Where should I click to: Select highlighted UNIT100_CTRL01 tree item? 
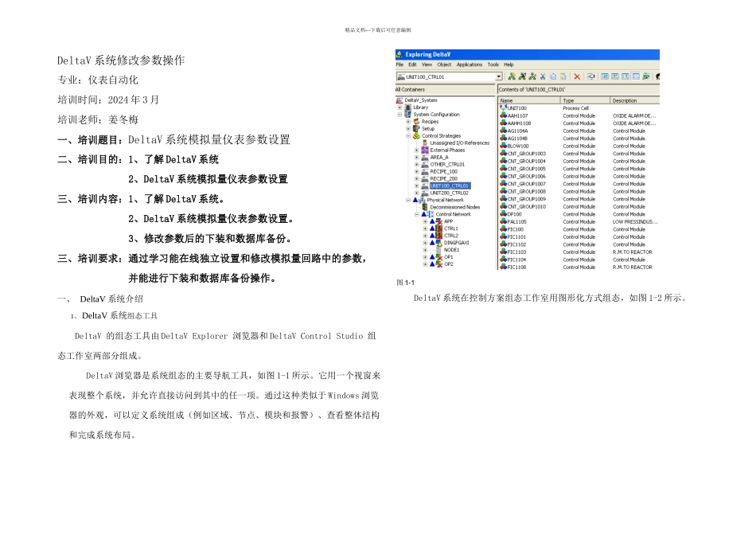coord(449,185)
